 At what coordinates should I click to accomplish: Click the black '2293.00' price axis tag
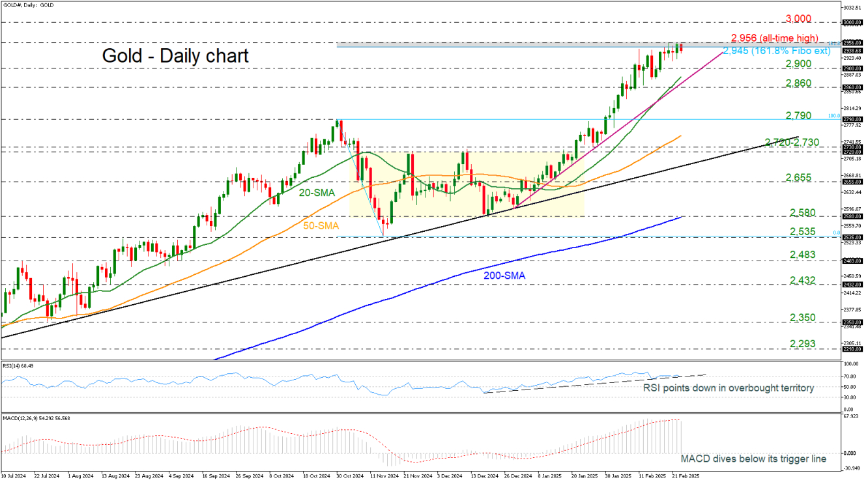tap(852, 348)
